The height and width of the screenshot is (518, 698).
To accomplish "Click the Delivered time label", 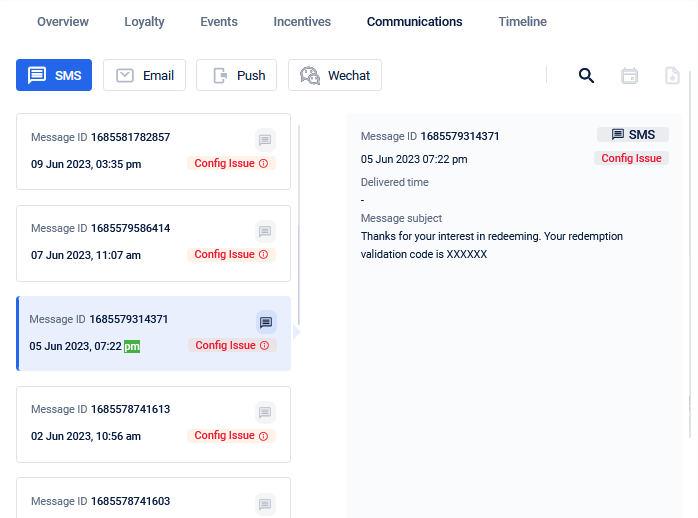I will (394, 182).
